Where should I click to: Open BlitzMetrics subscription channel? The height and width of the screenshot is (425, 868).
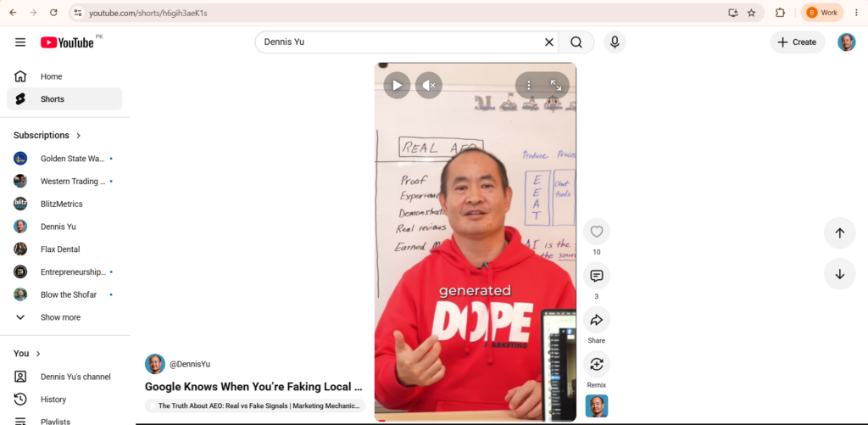(64, 204)
